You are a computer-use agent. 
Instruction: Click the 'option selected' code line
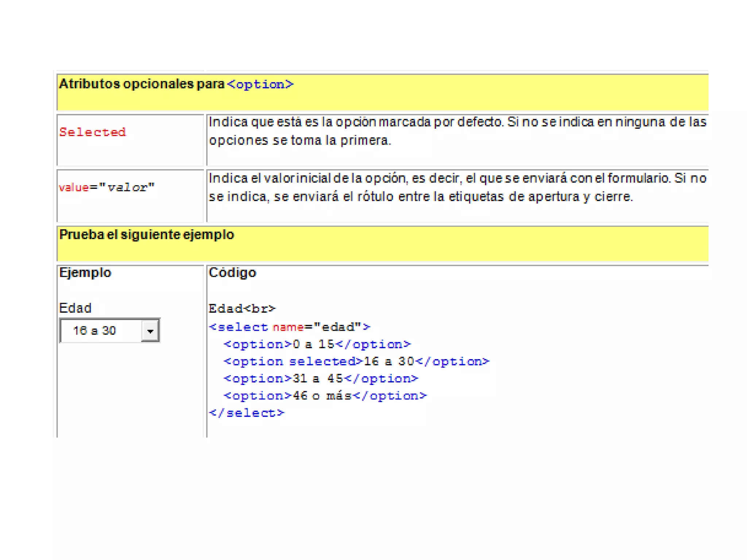coord(356,361)
